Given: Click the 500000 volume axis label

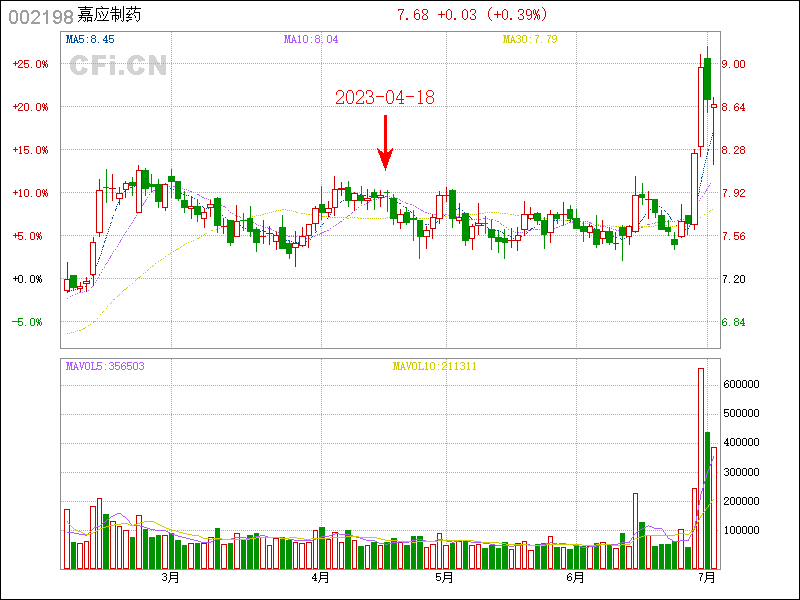Looking at the screenshot, I should pyautogui.click(x=741, y=413).
